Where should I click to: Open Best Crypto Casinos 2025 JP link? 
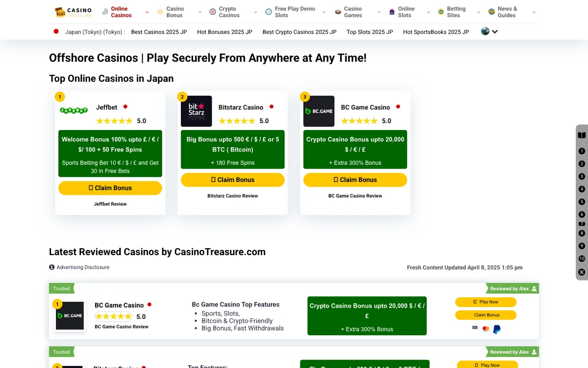(299, 32)
